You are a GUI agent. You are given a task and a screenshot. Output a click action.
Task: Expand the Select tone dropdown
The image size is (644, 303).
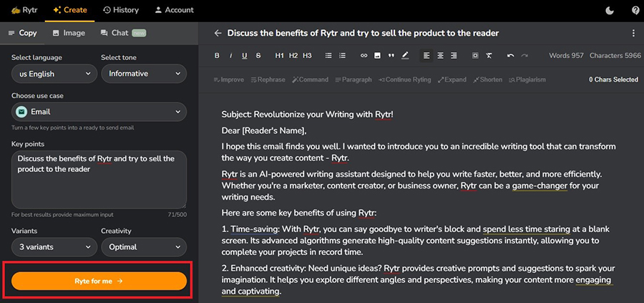point(143,74)
